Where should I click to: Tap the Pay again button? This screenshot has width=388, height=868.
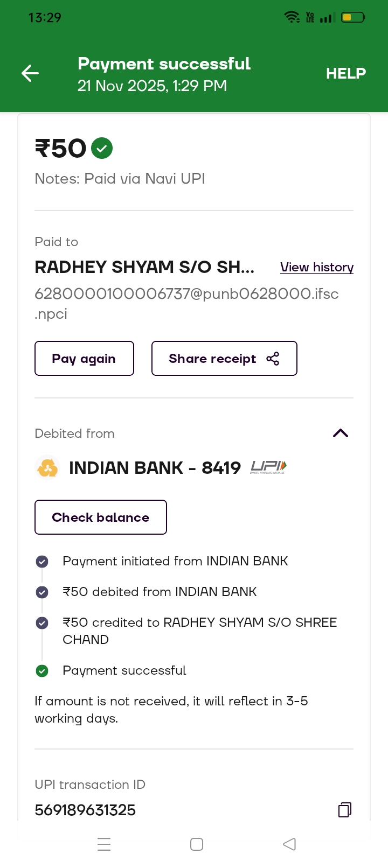[84, 359]
